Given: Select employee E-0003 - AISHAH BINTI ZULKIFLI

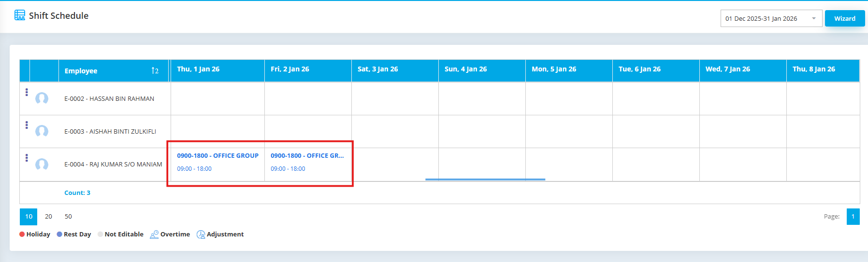Looking at the screenshot, I should pyautogui.click(x=110, y=131).
